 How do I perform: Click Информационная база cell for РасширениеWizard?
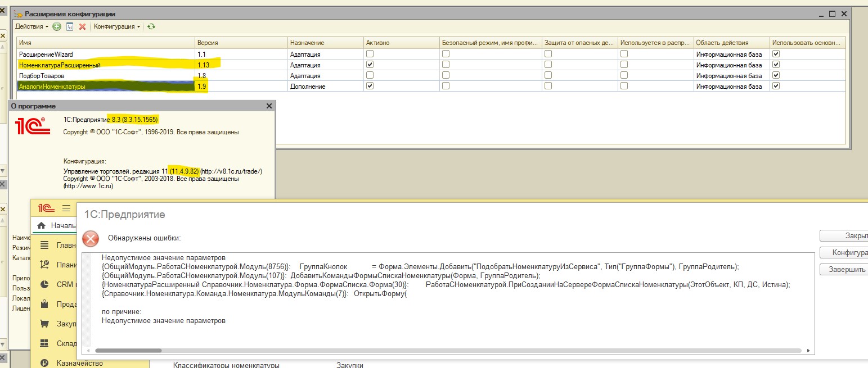click(x=731, y=54)
